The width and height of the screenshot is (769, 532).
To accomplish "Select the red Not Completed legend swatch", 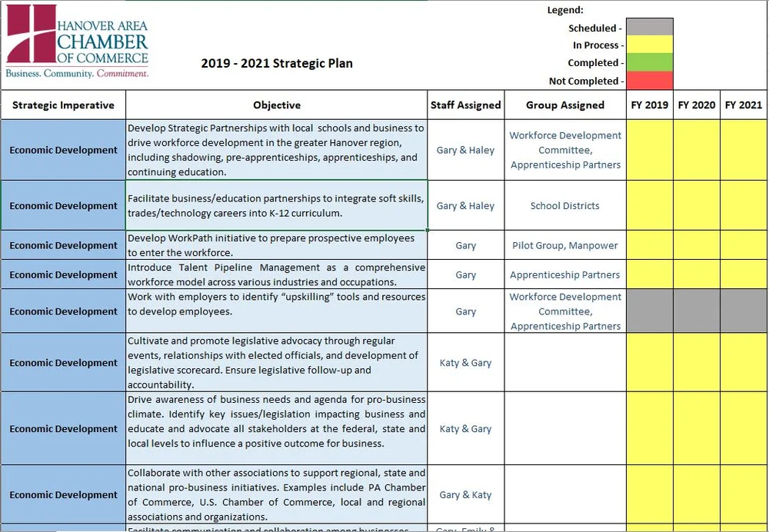I will (x=650, y=81).
